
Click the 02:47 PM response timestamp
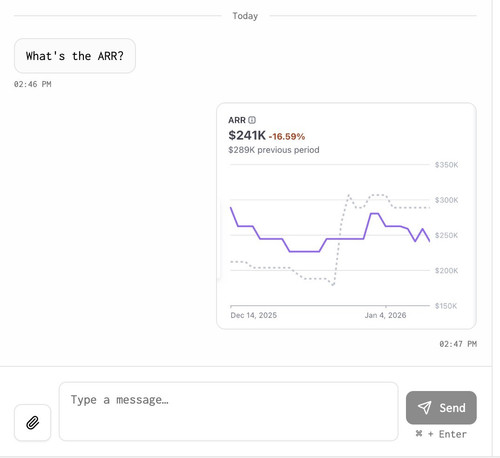click(458, 344)
